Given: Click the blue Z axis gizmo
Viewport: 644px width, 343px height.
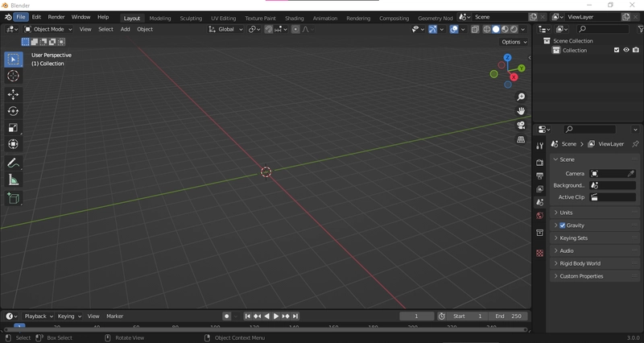Looking at the screenshot, I should tap(508, 57).
